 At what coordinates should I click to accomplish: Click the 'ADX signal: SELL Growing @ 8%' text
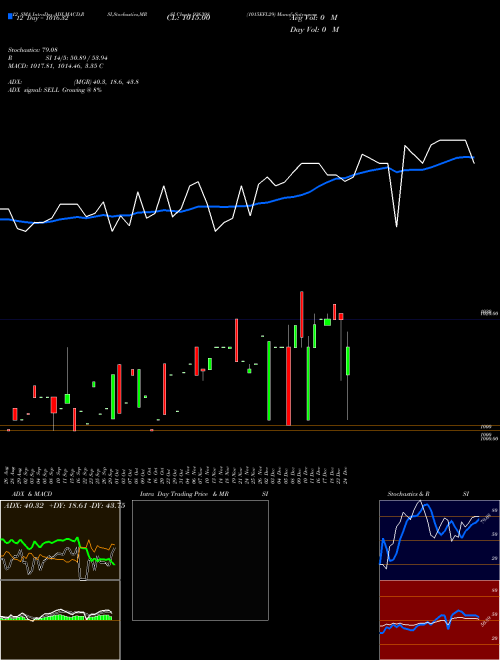point(55,90)
